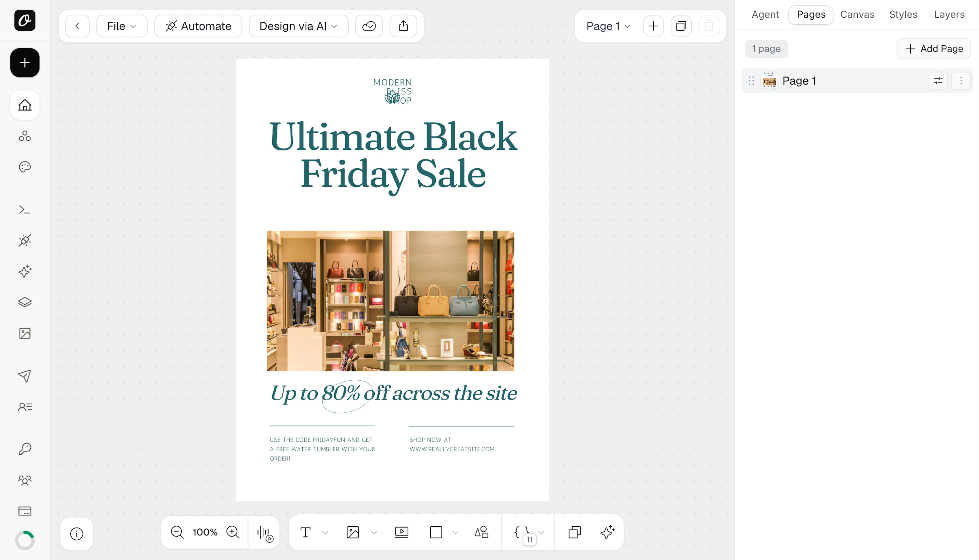Open the Home sidebar icon

click(x=25, y=105)
